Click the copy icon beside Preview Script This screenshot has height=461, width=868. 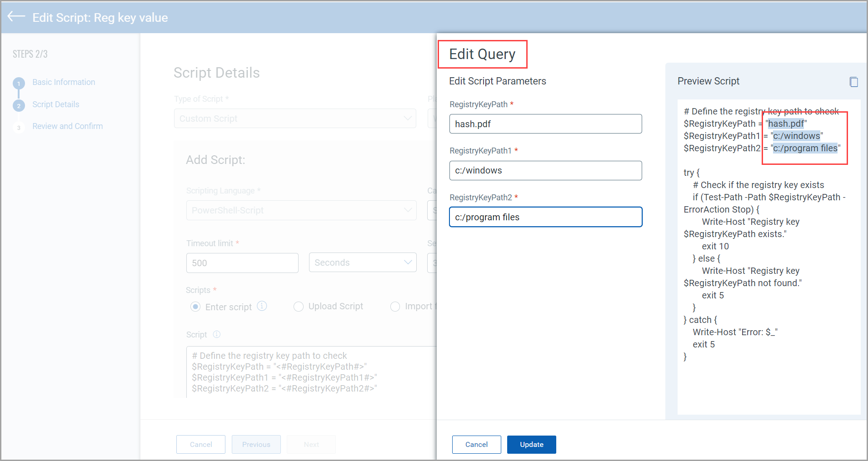tap(854, 82)
